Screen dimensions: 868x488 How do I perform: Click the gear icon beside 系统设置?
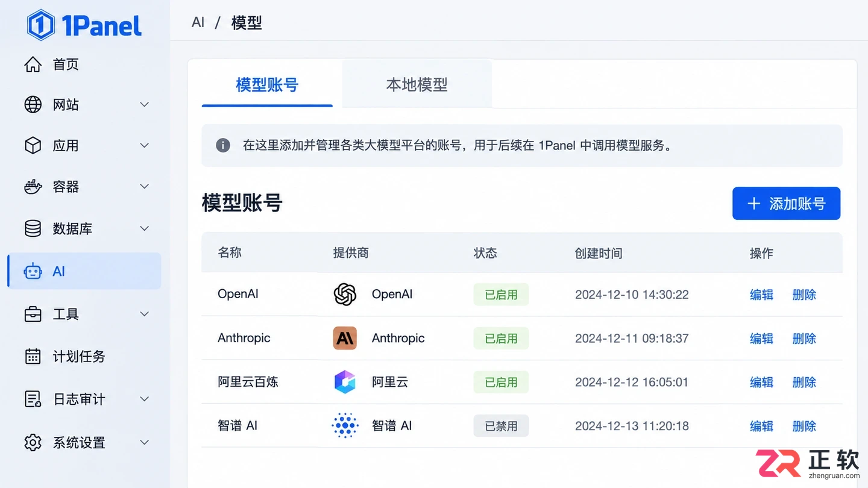click(33, 442)
